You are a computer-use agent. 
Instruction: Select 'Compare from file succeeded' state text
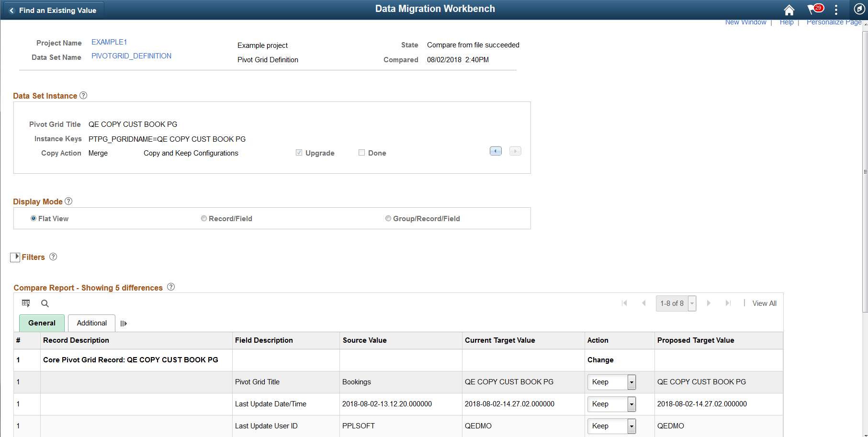click(x=473, y=45)
